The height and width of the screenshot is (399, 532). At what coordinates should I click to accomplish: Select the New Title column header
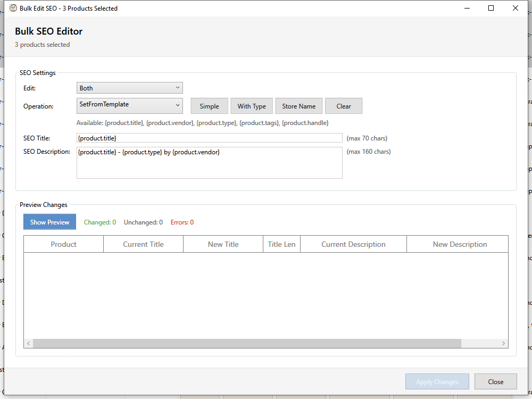pos(223,244)
